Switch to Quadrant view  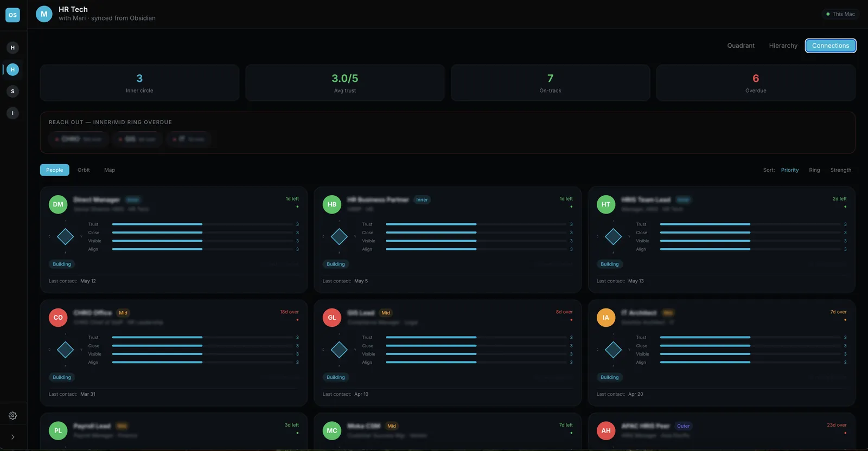(741, 46)
